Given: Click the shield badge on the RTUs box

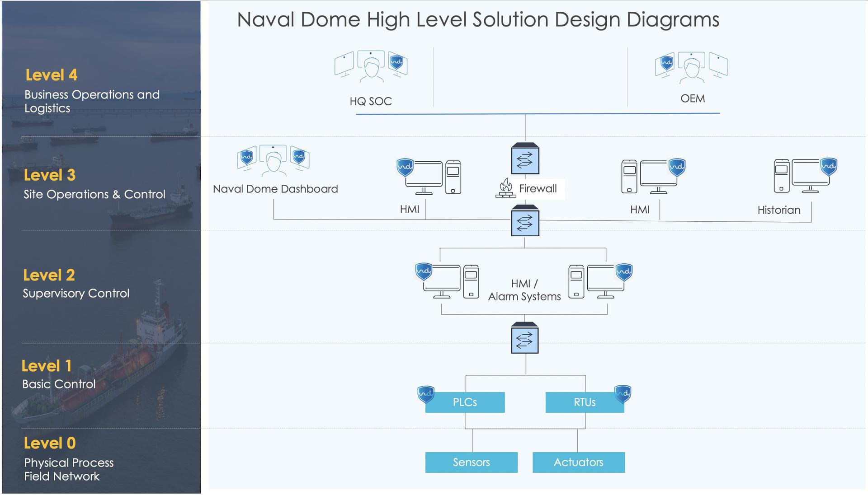Looking at the screenshot, I should coord(623,394).
